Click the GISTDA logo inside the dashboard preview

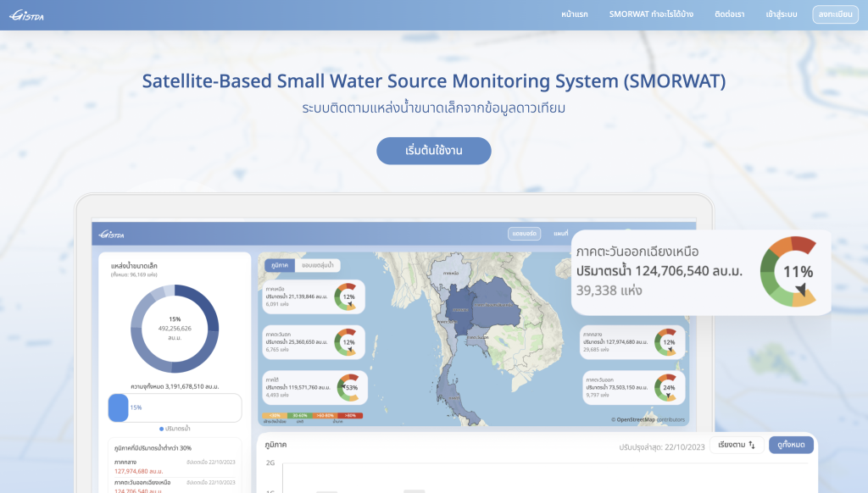tap(111, 235)
